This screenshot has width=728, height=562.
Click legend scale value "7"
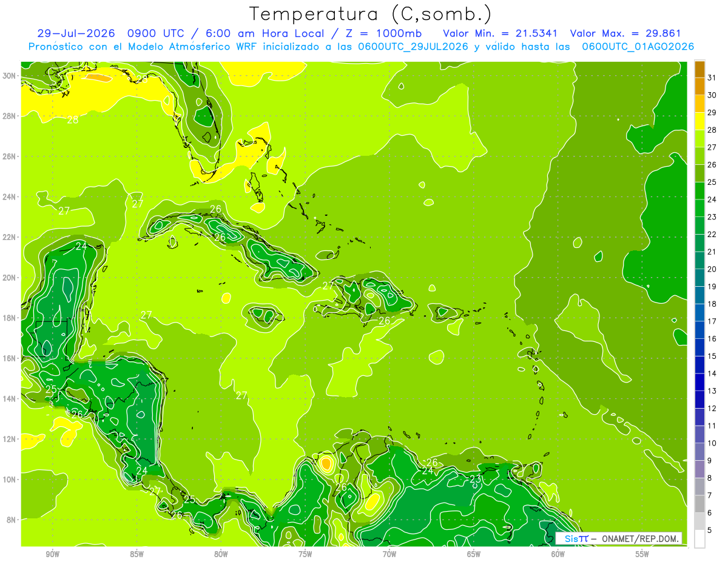pyautogui.click(x=710, y=495)
